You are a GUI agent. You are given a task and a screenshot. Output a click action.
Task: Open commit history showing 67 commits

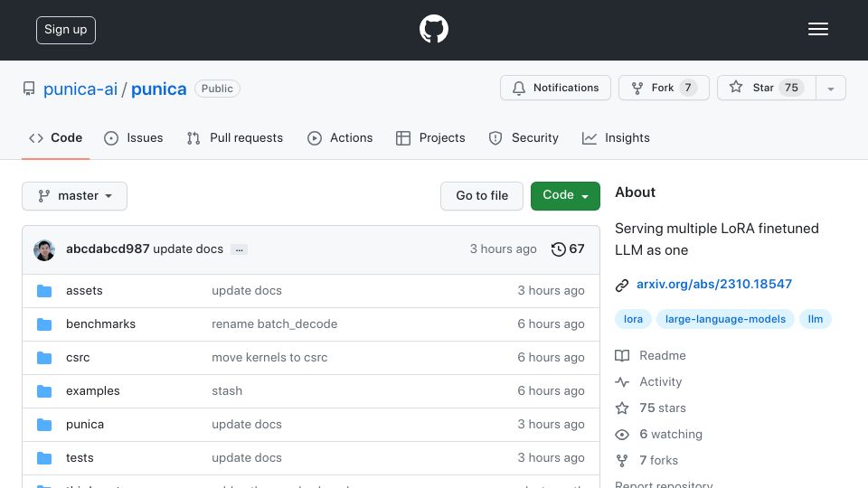click(x=568, y=249)
